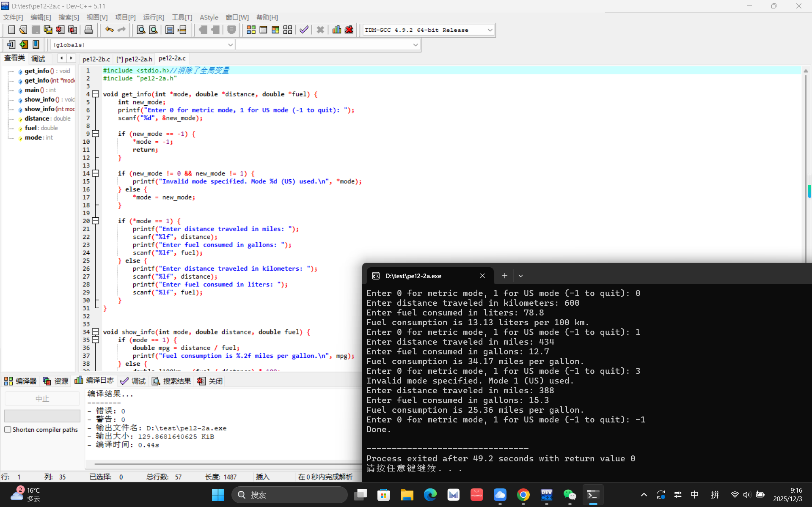Run the program via Run icon
This screenshot has height=507, width=812.
click(x=263, y=30)
